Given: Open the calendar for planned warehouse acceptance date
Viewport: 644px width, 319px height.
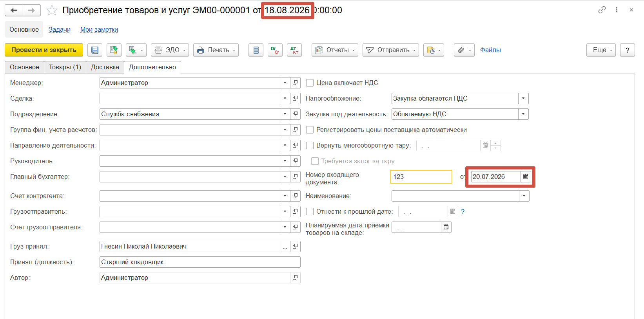Looking at the screenshot, I should coord(446,227).
